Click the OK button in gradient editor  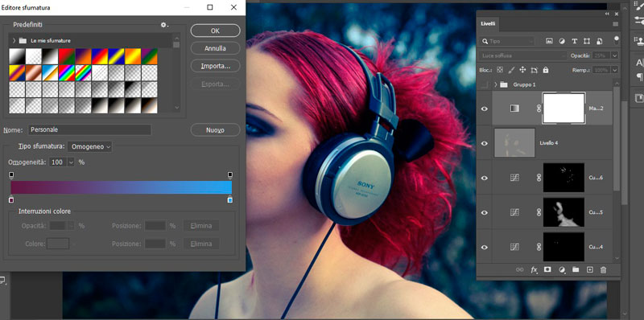pyautogui.click(x=215, y=31)
